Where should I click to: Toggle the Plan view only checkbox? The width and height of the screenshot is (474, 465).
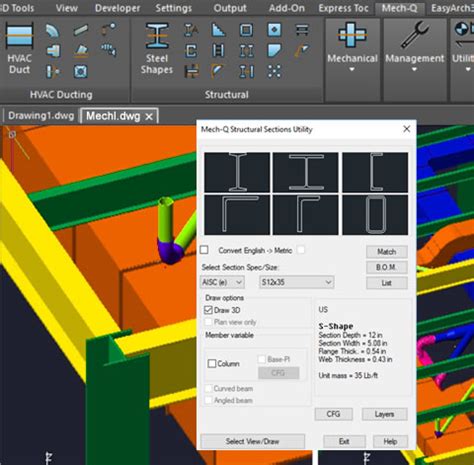pyautogui.click(x=208, y=322)
